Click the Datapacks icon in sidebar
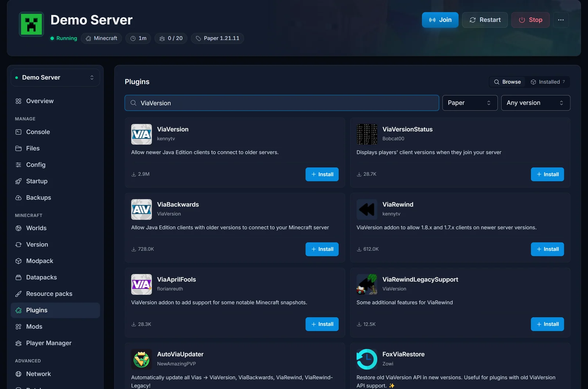This screenshot has height=389, width=588. (x=18, y=277)
